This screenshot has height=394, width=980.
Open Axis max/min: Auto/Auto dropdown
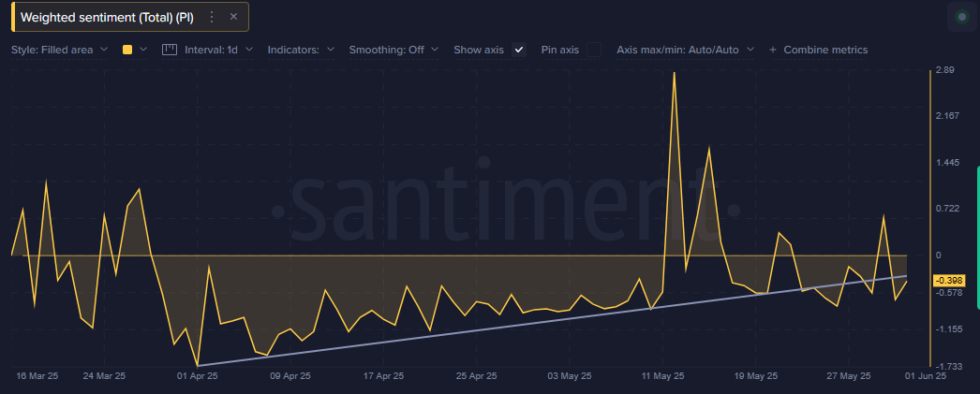(685, 50)
